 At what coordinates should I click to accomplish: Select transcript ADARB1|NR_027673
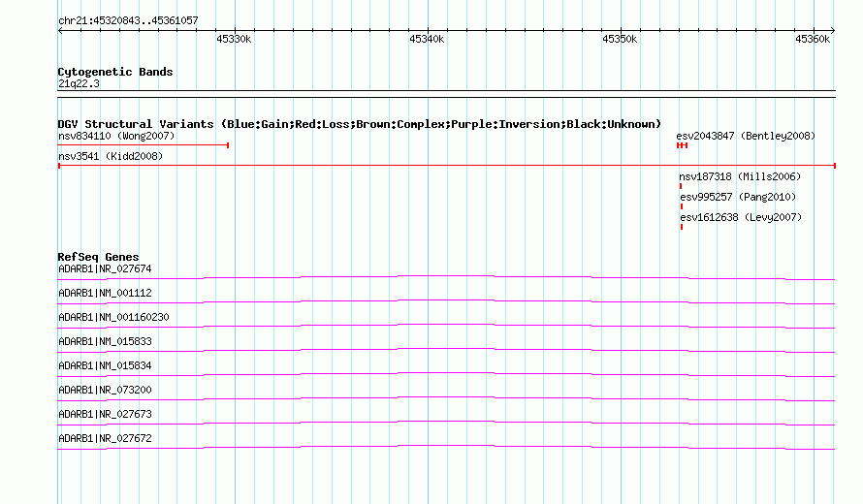(105, 414)
